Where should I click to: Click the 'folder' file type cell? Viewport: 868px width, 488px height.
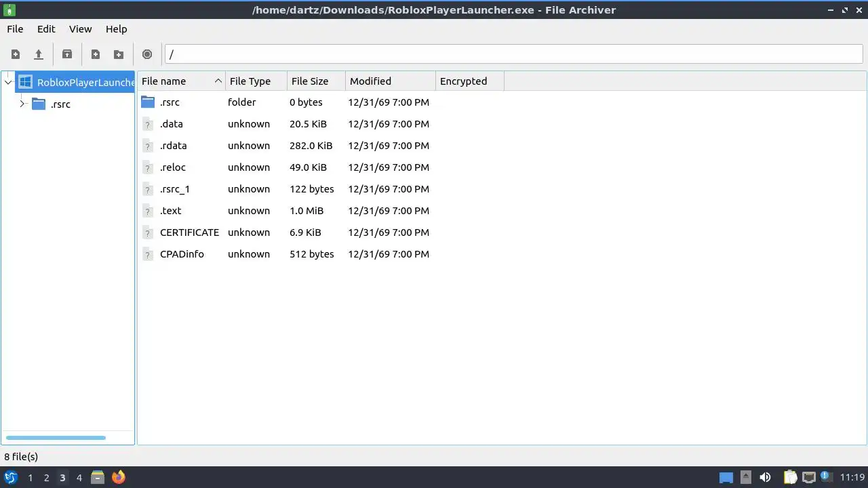[241, 102]
